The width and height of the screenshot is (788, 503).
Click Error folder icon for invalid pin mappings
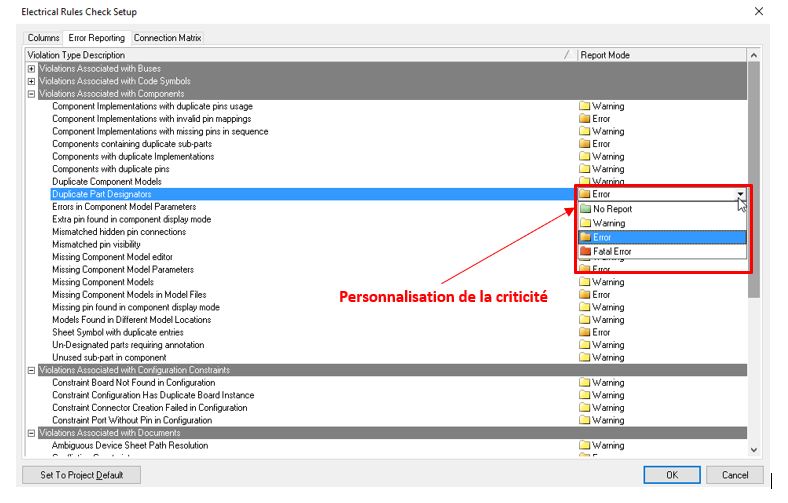pyautogui.click(x=585, y=119)
